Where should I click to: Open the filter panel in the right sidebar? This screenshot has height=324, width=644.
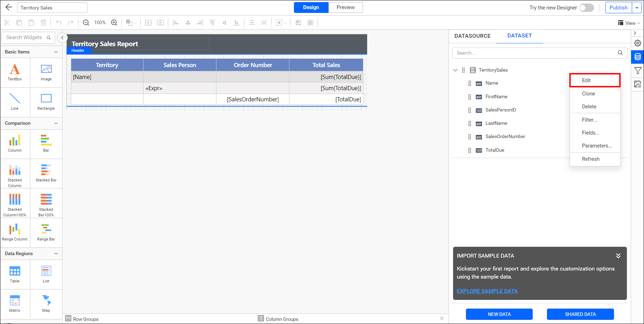tap(638, 70)
